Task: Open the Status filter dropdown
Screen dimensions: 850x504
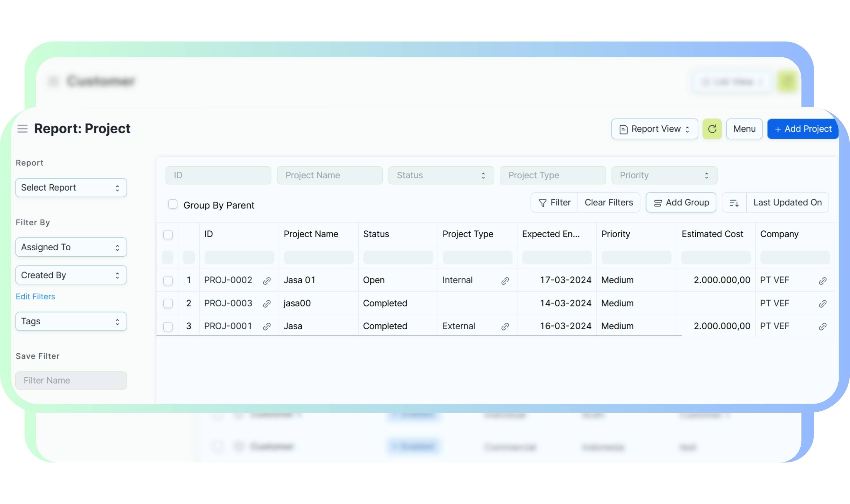Action: click(x=441, y=176)
